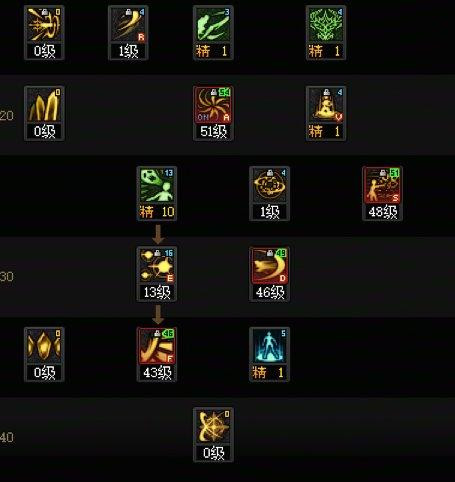Click the 48级 level label
This screenshot has height=482, width=455.
[x=383, y=212]
